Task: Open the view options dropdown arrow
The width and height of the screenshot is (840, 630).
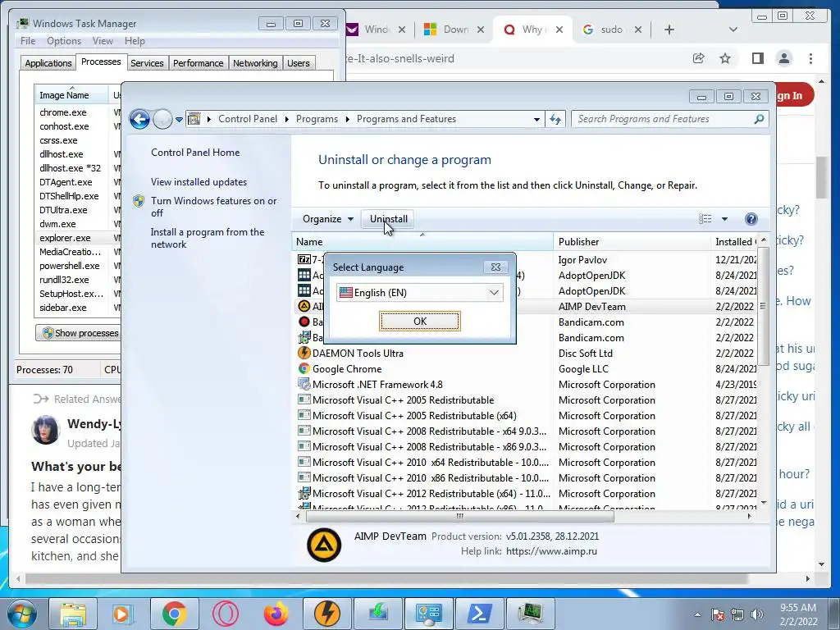Action: [724, 218]
